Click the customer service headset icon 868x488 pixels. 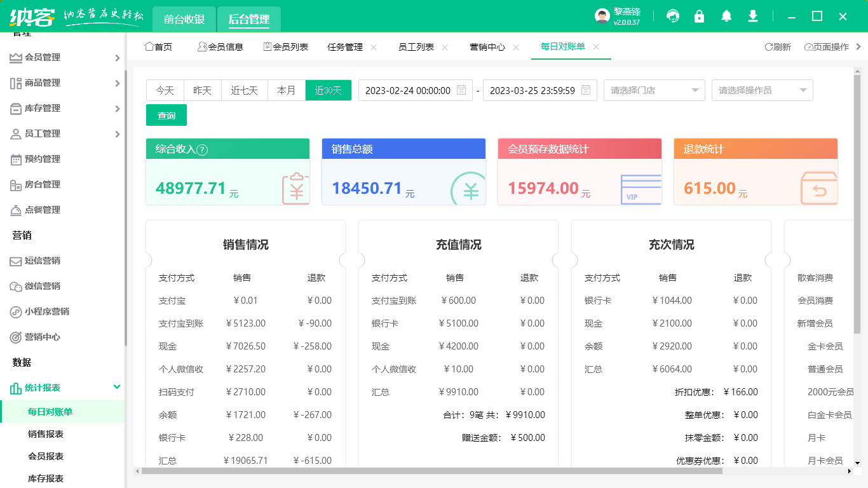672,17
